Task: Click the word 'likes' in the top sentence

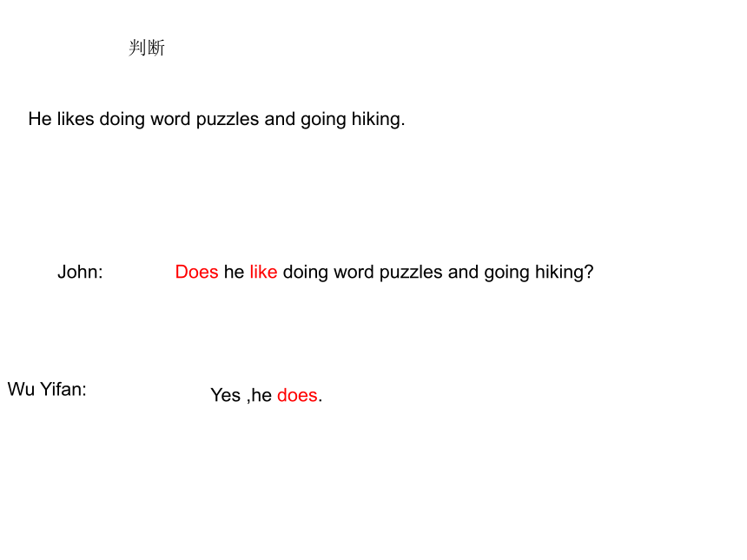Action: (x=76, y=119)
